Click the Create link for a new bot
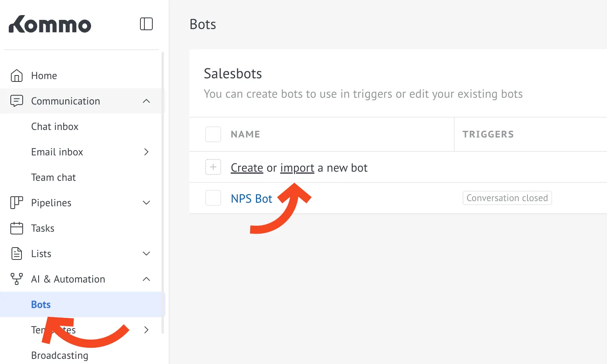Screen dimensions: 607x364 pyautogui.click(x=247, y=168)
